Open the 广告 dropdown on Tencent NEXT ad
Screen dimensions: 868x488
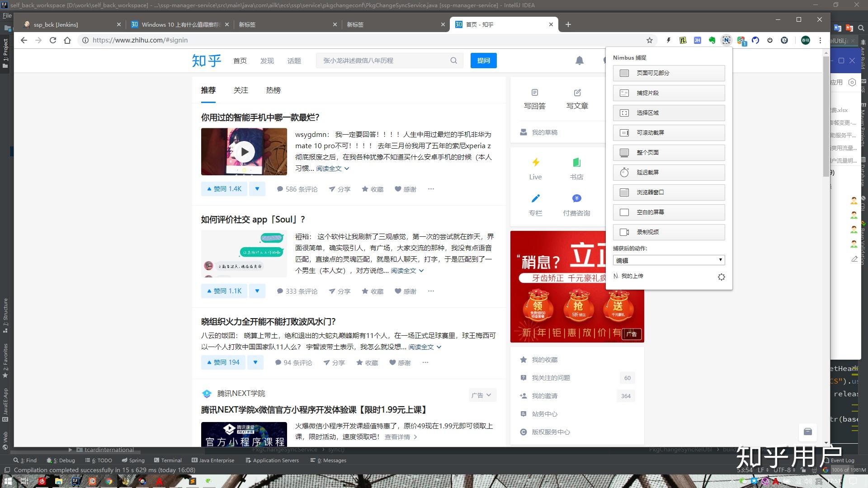[482, 395]
